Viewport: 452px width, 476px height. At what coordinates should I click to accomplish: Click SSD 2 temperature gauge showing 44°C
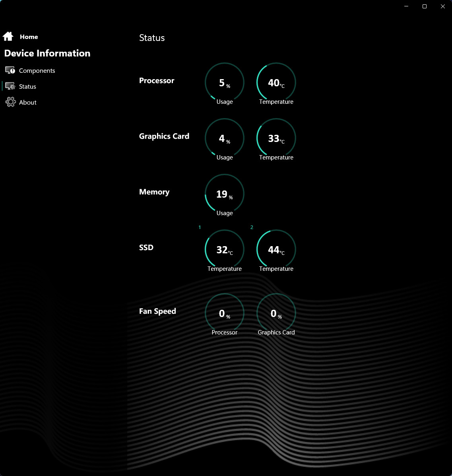tap(276, 250)
